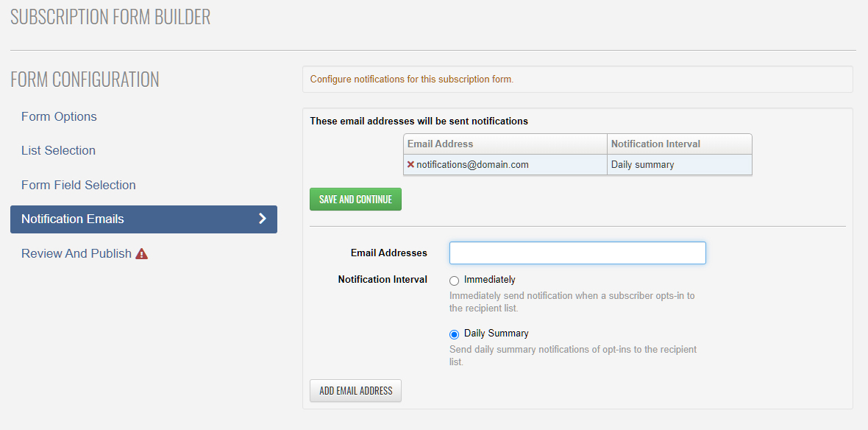Viewport: 868px width, 430px height.
Task: Select the notifications@domain.com address text
Action: pos(472,165)
